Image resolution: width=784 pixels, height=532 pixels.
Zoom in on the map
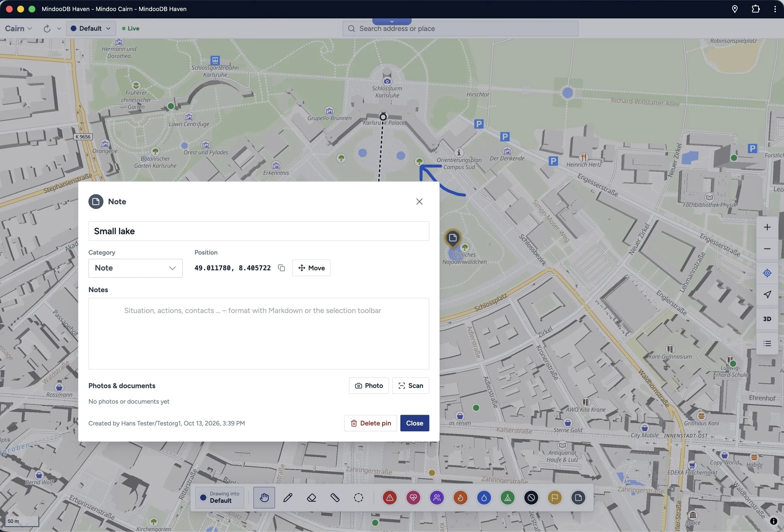767,227
